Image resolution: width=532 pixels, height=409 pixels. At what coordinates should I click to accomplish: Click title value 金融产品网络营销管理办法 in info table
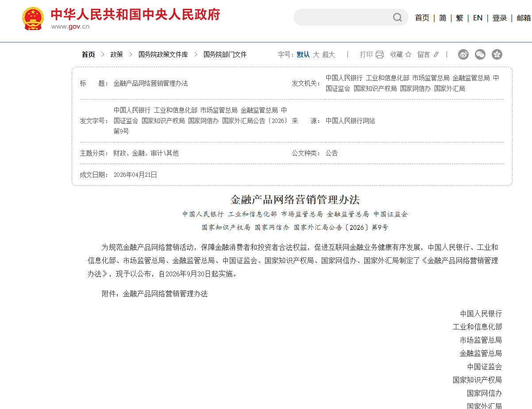pyautogui.click(x=151, y=83)
